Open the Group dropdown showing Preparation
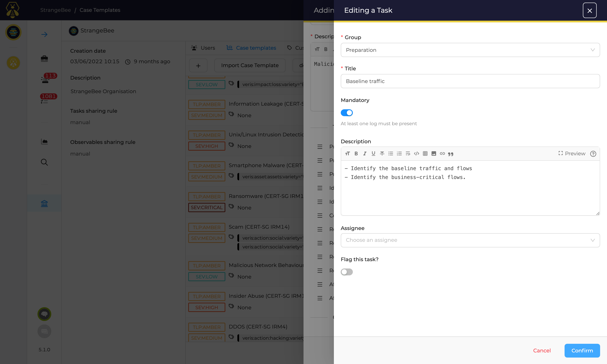The image size is (607, 364). [470, 50]
